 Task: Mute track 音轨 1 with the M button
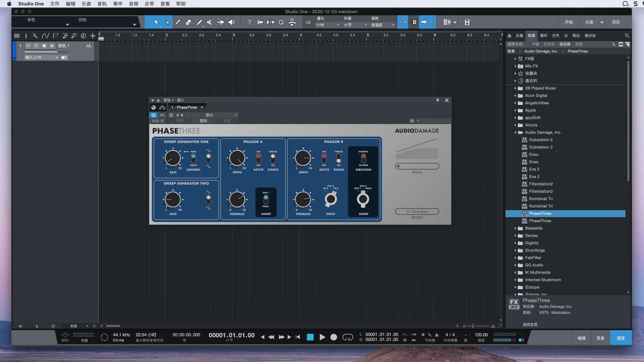28,46
